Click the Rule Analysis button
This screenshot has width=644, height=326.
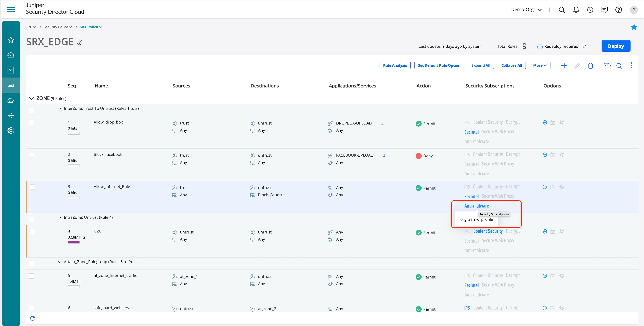[395, 65]
